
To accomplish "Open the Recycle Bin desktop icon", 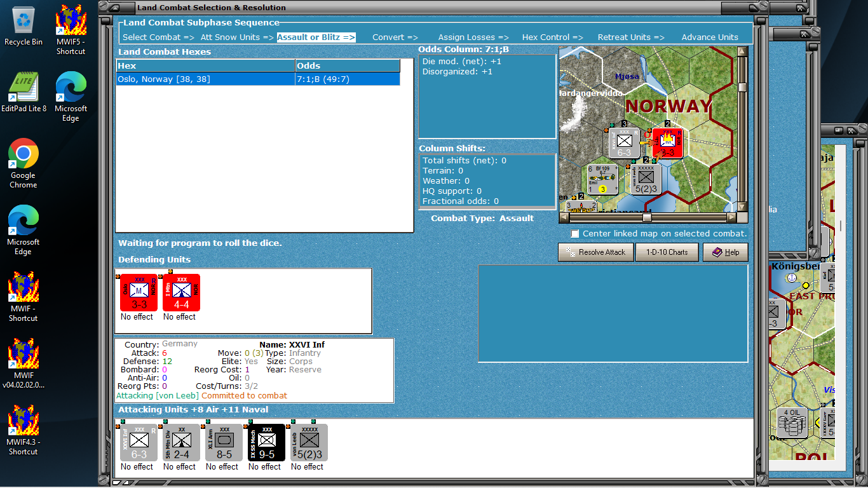I will click(x=24, y=25).
